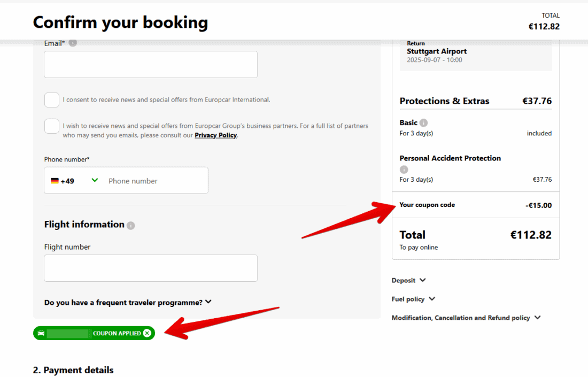Remove applied coupon with X icon
This screenshot has width=588, height=377.
point(147,333)
